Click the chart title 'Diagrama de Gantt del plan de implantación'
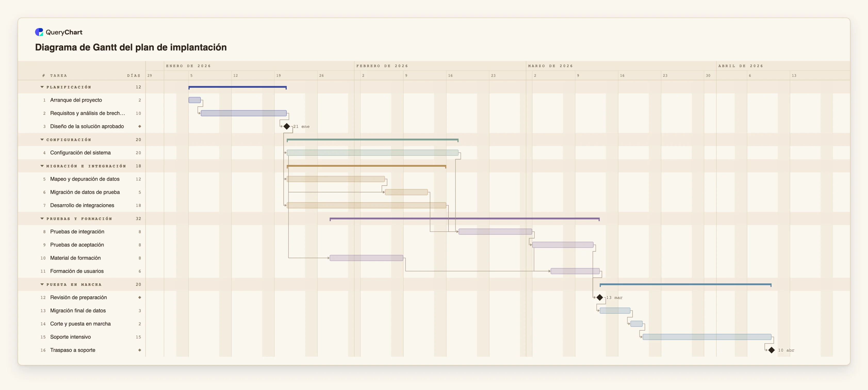Viewport: 868px width, 390px height. pos(131,47)
